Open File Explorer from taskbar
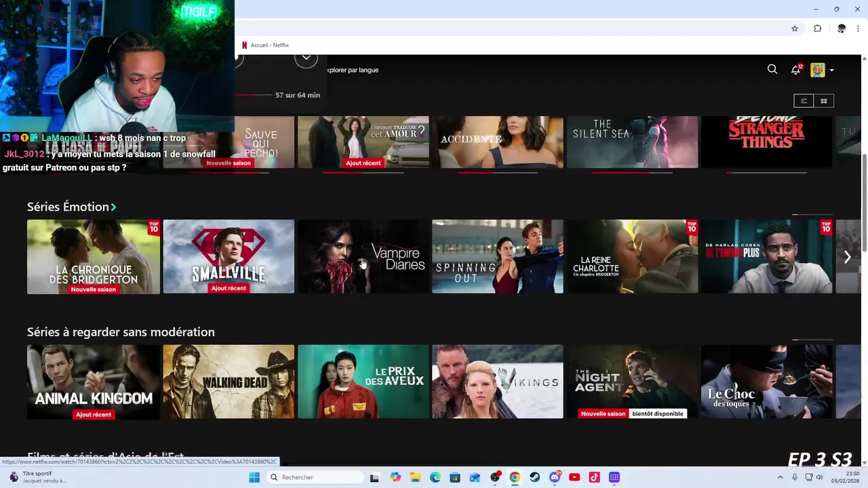Image resolution: width=868 pixels, height=488 pixels. pos(415,477)
